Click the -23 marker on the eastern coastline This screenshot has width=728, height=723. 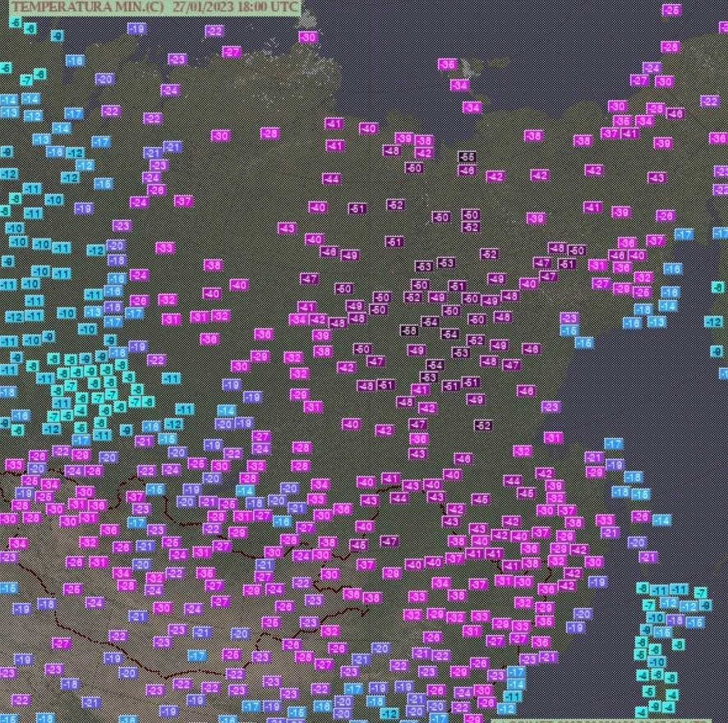point(550,407)
